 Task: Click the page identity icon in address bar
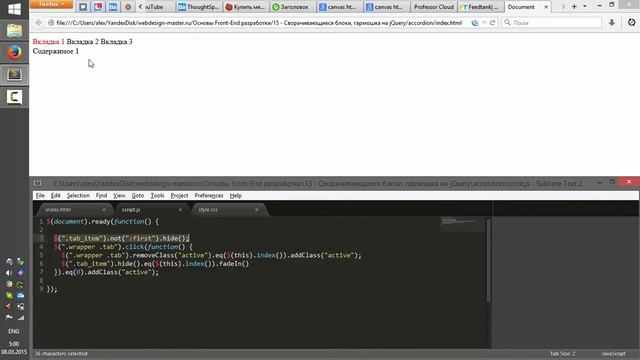pyautogui.click(x=51, y=23)
